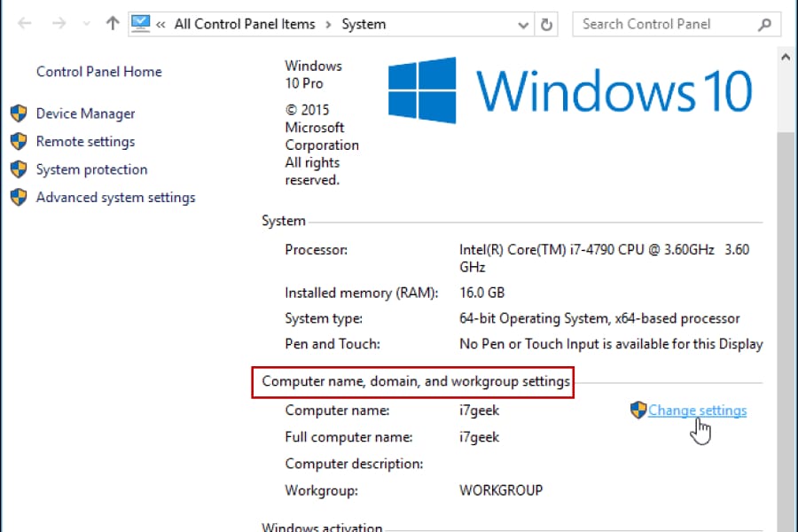
Task: Open Device Manager link
Action: coord(85,113)
